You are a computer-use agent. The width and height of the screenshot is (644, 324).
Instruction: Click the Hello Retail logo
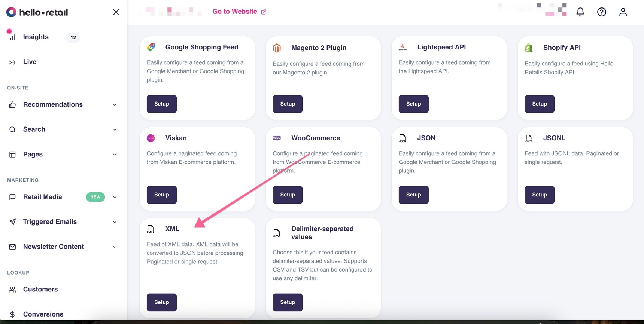click(x=37, y=12)
